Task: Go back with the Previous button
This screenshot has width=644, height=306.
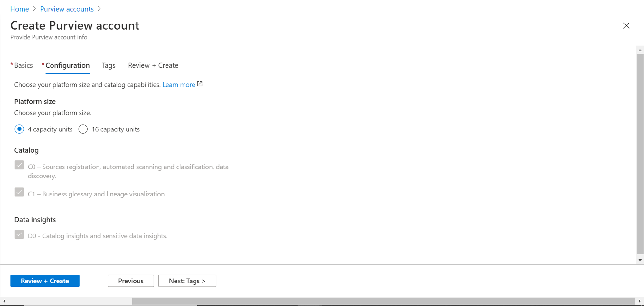Action: pos(131,281)
